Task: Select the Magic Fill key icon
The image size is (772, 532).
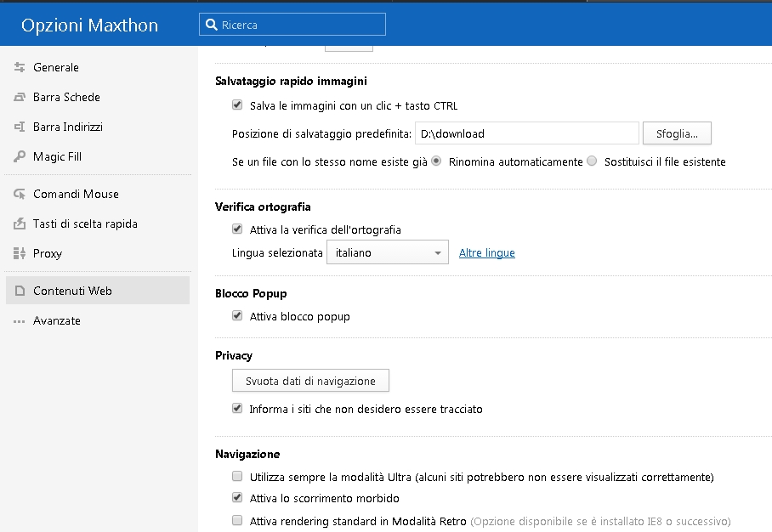Action: (20, 156)
